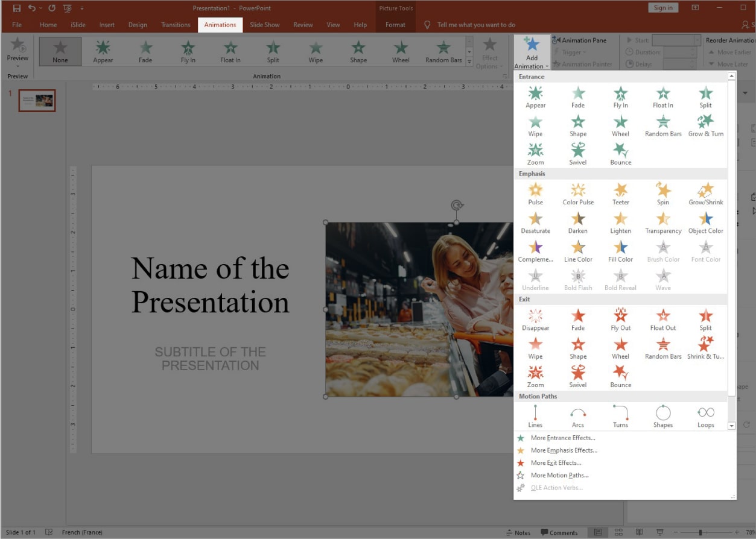
Task: Open the Transitions ribbon tab
Action: pos(176,25)
